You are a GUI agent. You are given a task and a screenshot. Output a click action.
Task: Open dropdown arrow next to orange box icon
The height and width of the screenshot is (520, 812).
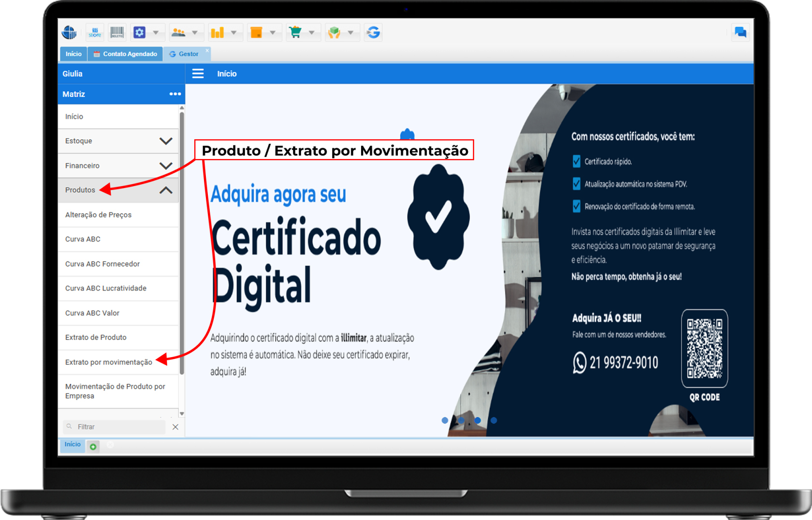[x=273, y=32]
